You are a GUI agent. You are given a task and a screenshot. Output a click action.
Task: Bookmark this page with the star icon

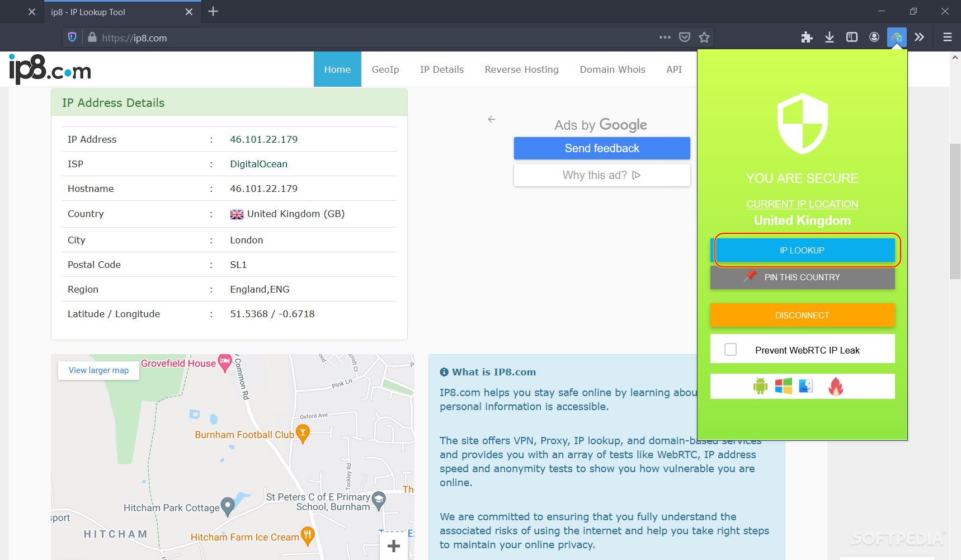click(704, 37)
